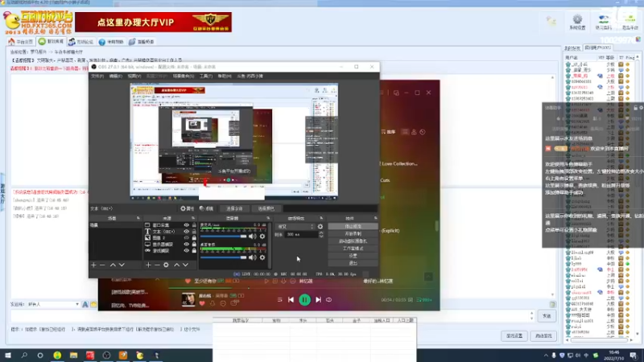Click 选择字体 button in OBS toolbar
This screenshot has height=362, width=644.
234,208
